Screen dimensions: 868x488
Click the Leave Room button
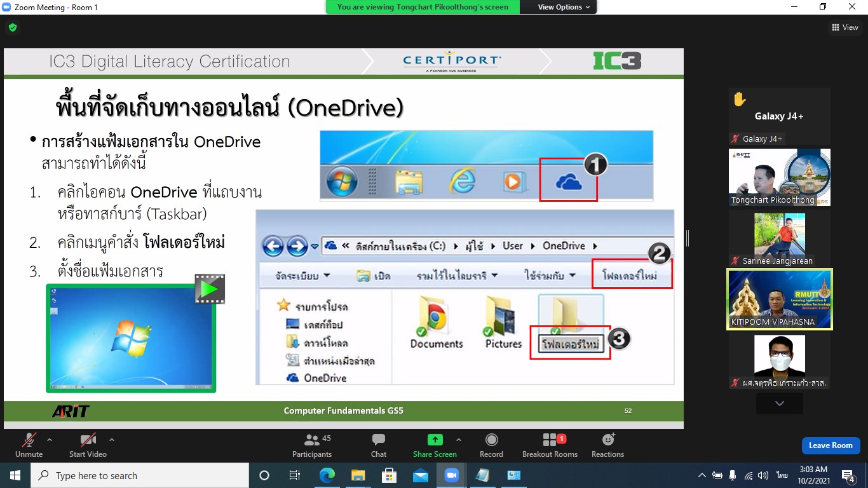point(831,445)
